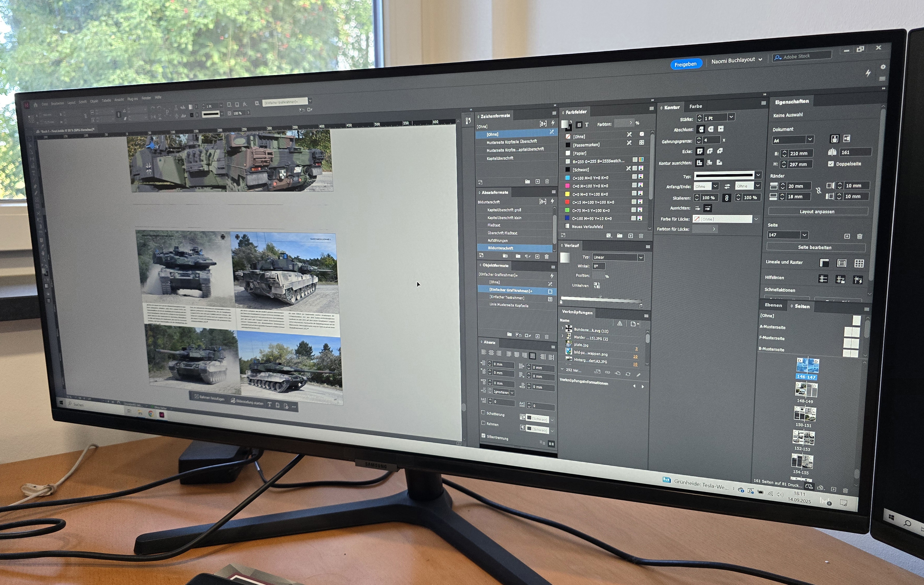Switch to the Farbe tab
This screenshot has height=585, width=924.
coord(695,106)
